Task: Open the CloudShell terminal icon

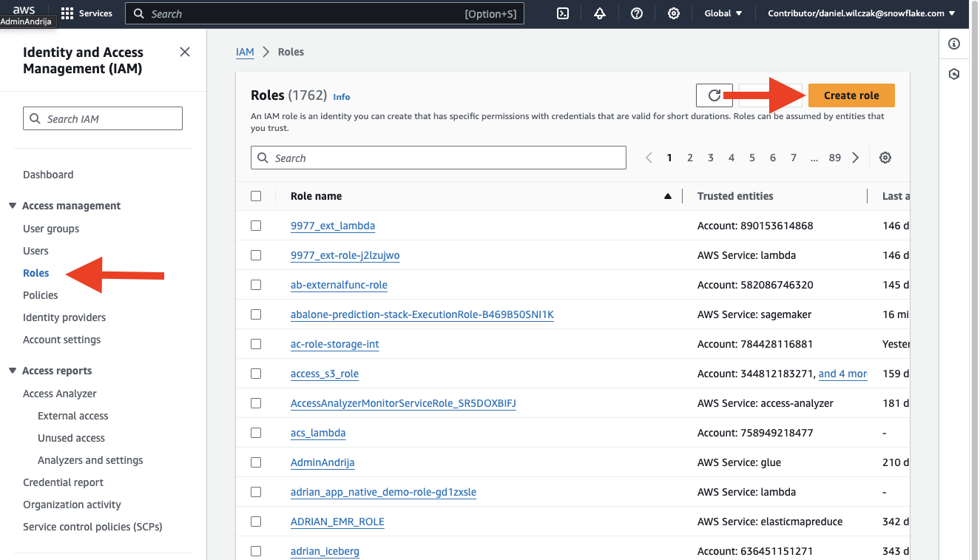Action: [563, 13]
